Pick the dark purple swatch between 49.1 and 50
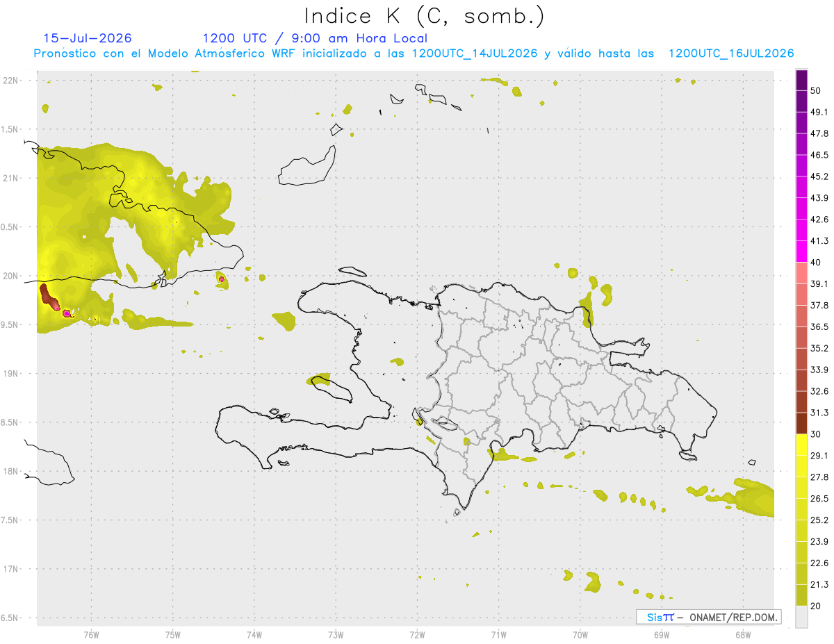The width and height of the screenshot is (834, 644). coord(802,101)
